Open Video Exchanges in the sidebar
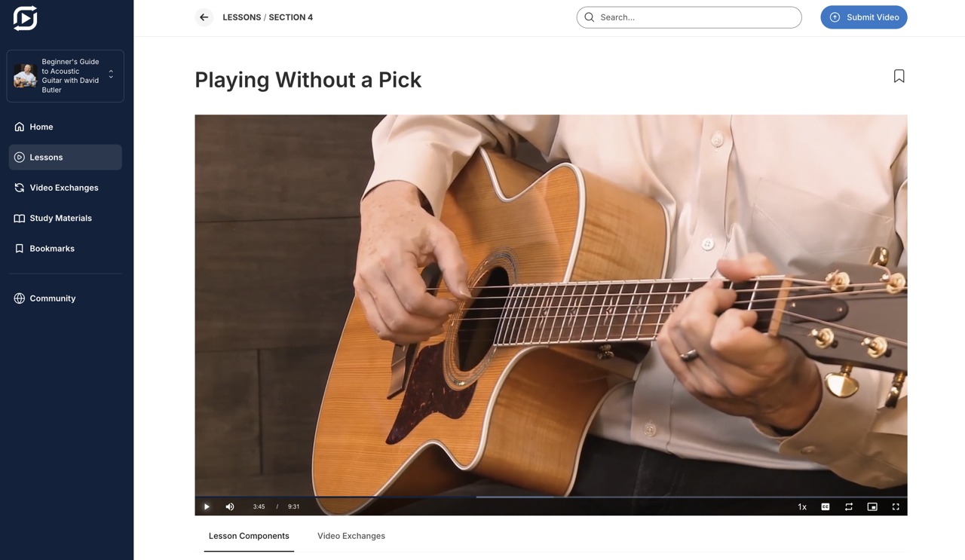This screenshot has height=560, width=965. (66, 188)
